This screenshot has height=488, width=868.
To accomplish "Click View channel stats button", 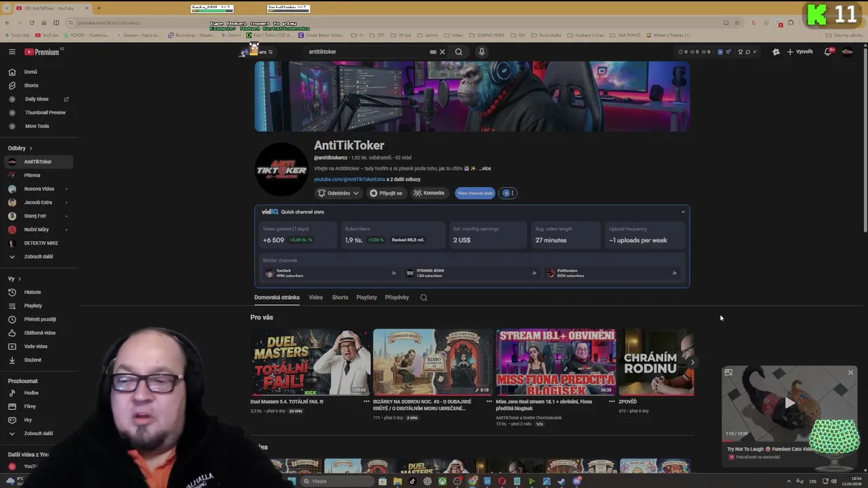I will 475,193.
